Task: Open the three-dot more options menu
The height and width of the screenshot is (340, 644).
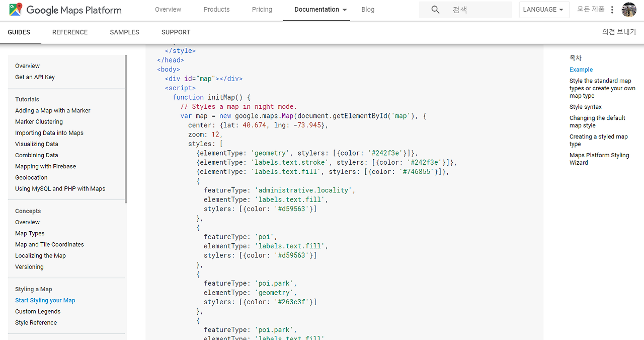Action: point(612,10)
